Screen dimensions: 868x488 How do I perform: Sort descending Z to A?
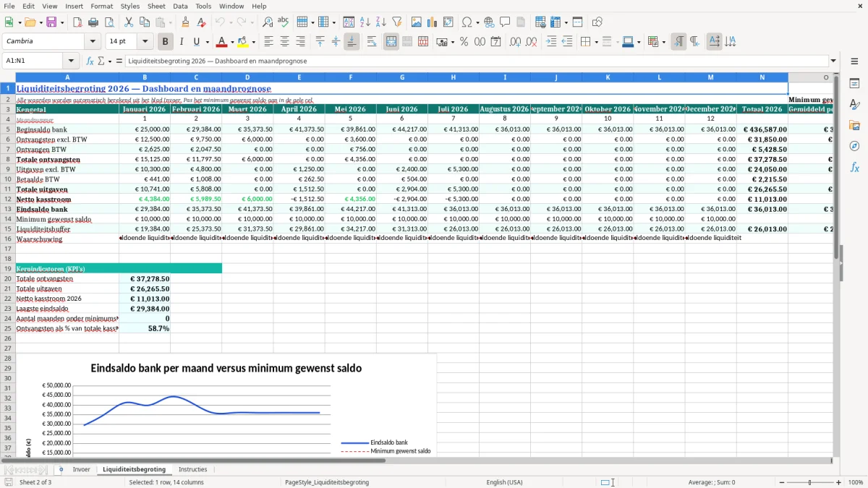pyautogui.click(x=380, y=22)
